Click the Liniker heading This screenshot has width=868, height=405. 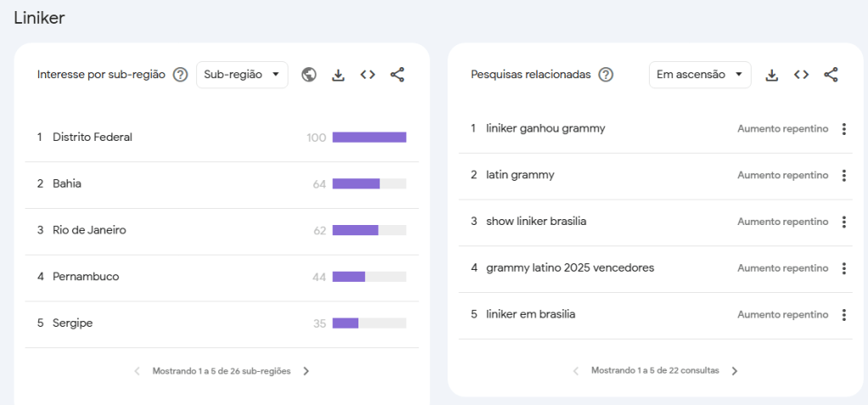[x=39, y=18]
